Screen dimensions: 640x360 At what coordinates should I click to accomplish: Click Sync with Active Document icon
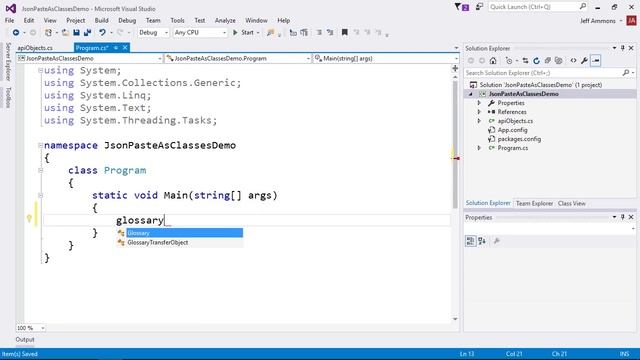click(x=525, y=61)
